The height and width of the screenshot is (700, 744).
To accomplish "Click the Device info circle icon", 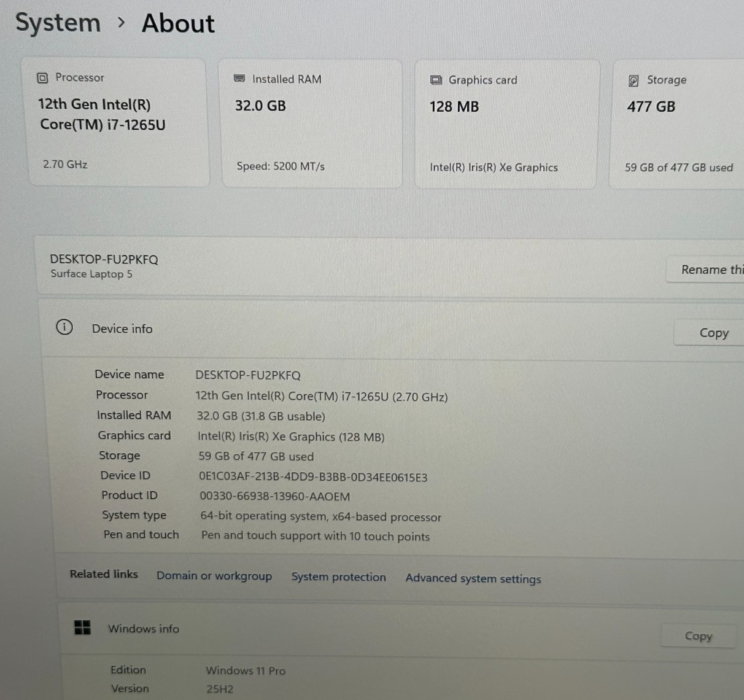I will click(x=64, y=327).
